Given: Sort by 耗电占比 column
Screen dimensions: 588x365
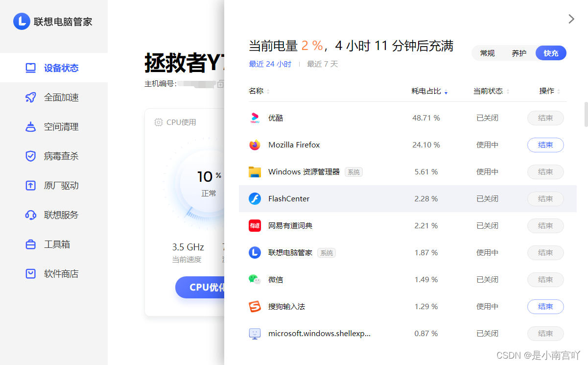Looking at the screenshot, I should tap(429, 91).
